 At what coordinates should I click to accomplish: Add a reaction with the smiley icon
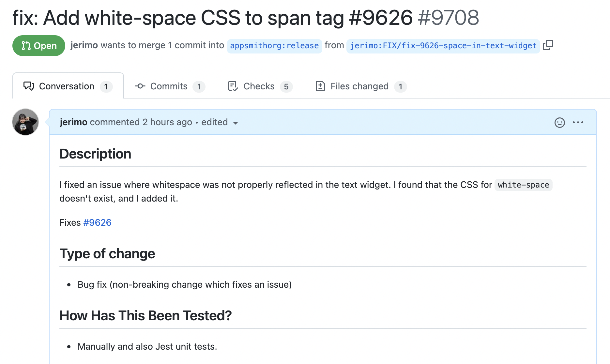click(x=559, y=122)
